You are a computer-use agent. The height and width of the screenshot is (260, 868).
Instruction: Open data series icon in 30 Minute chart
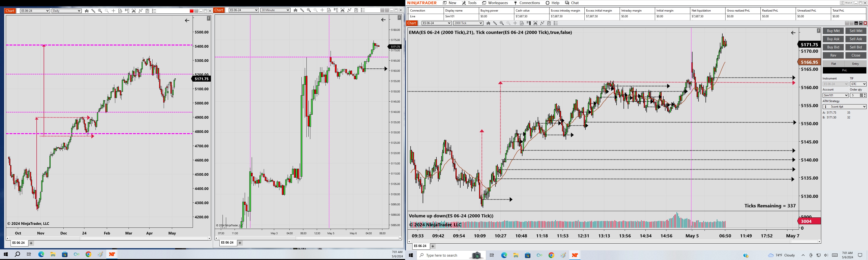point(343,10)
